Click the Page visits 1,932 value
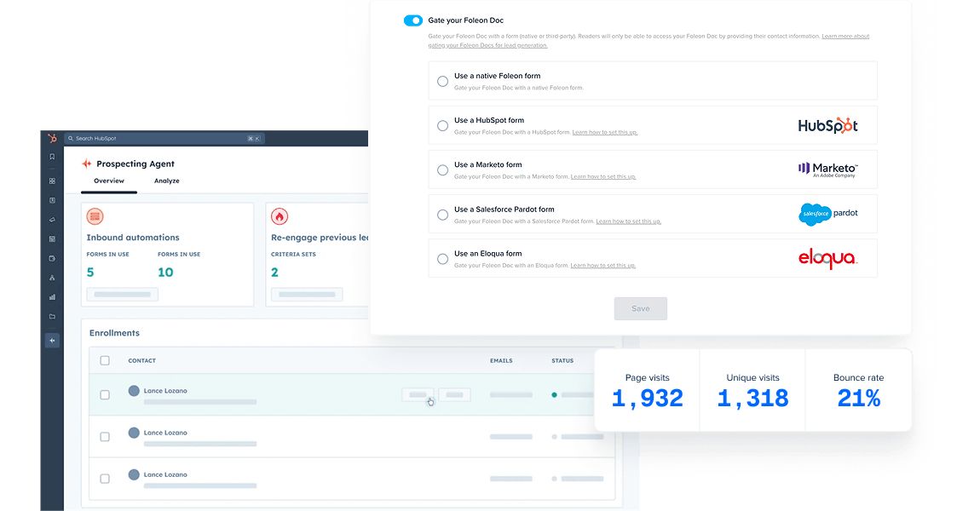The image size is (980, 511). (x=648, y=398)
